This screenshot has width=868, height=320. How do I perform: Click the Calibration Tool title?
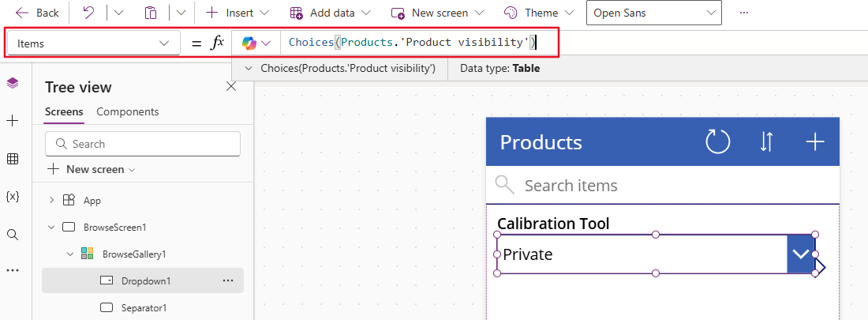(553, 224)
